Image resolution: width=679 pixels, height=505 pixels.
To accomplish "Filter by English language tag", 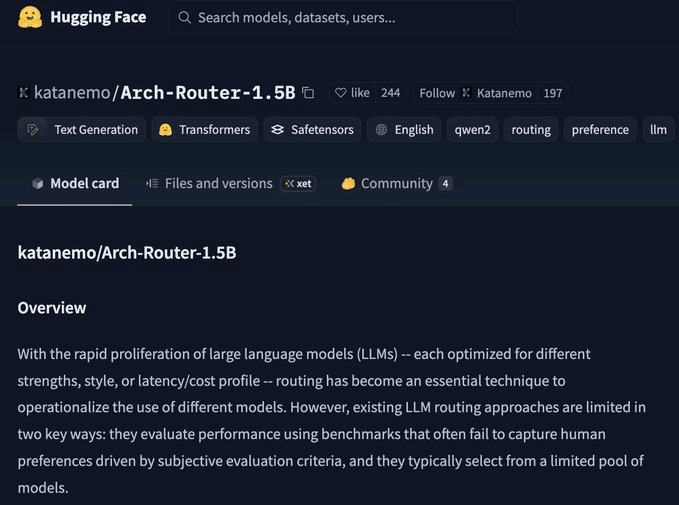I will (x=404, y=129).
